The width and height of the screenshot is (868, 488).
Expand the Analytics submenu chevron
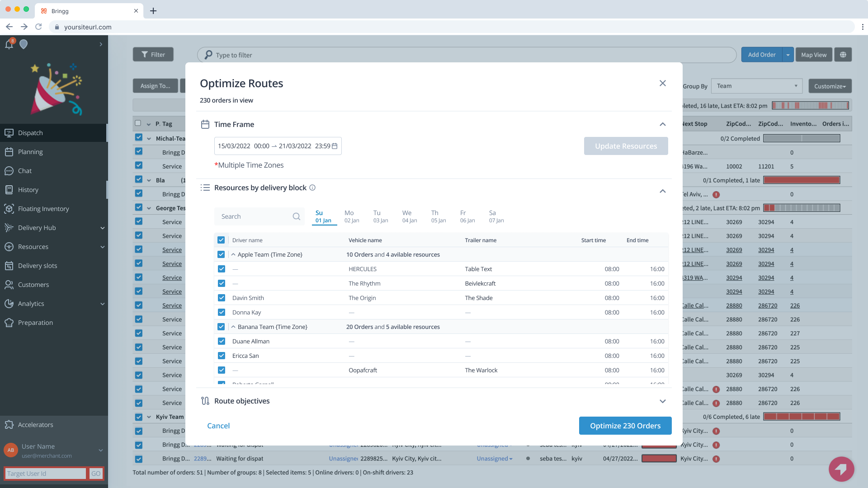tap(102, 304)
